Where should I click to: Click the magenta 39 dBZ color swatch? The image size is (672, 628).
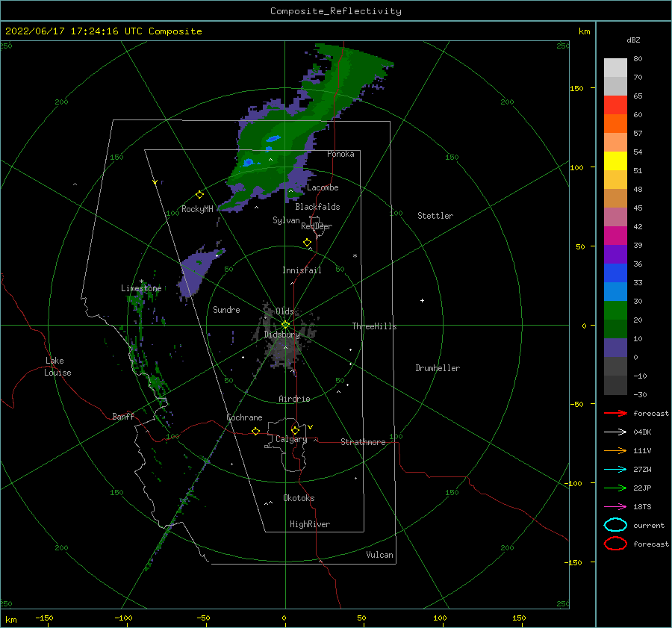pyautogui.click(x=615, y=235)
